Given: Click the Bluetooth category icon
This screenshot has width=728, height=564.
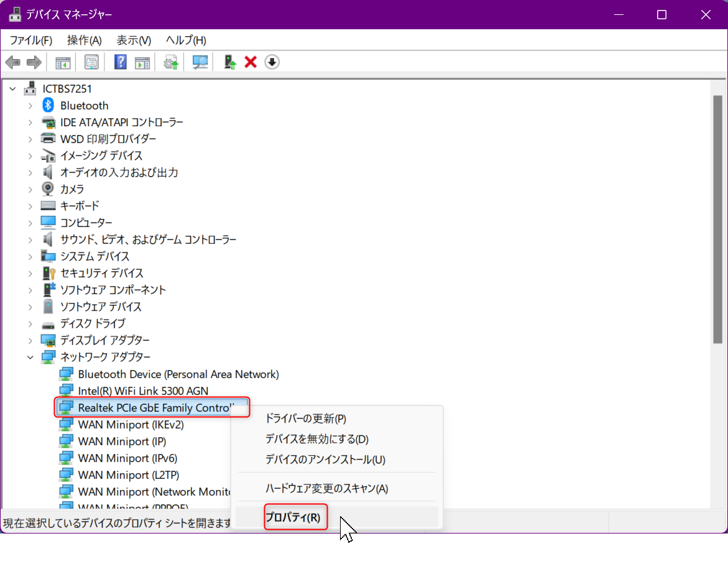Looking at the screenshot, I should (48, 105).
